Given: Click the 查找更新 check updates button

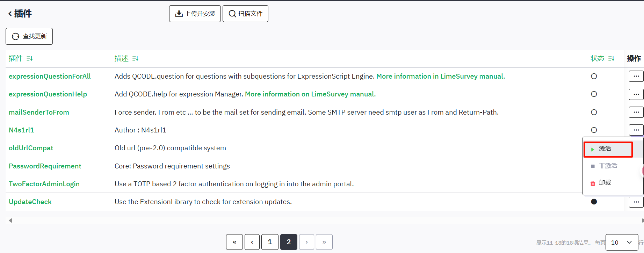Looking at the screenshot, I should pos(29,36).
